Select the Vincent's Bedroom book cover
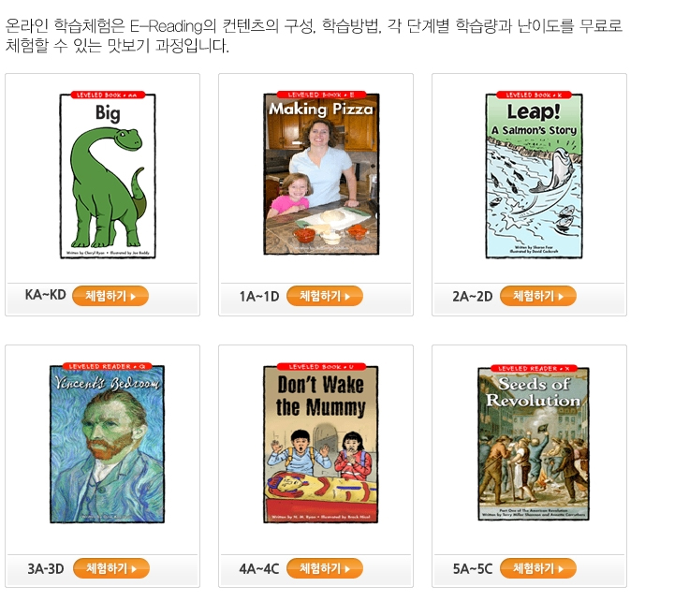689x616 pixels. (x=108, y=443)
